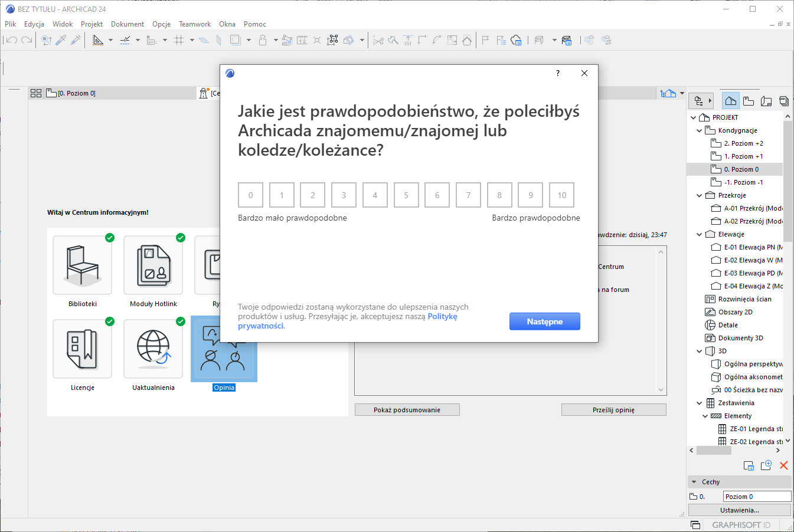The width and height of the screenshot is (794, 532).
Task: Collapse the Elewacje tree group
Action: pos(700,234)
